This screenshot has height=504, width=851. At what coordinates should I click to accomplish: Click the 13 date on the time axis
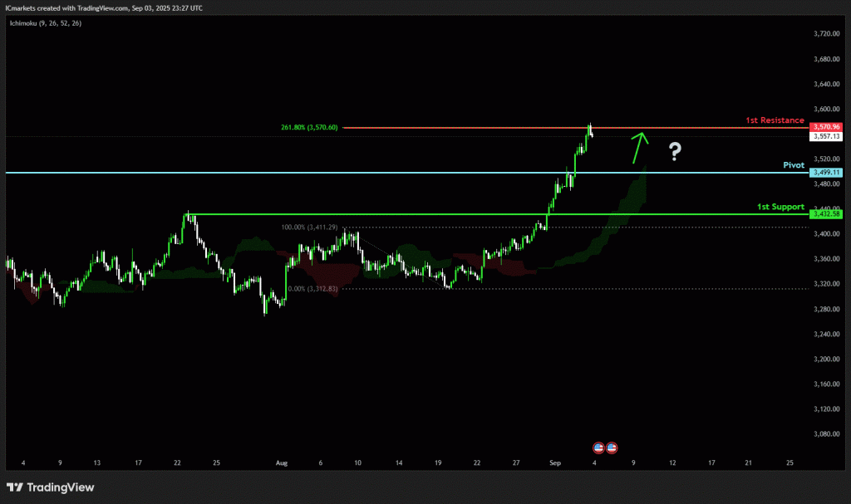96,462
